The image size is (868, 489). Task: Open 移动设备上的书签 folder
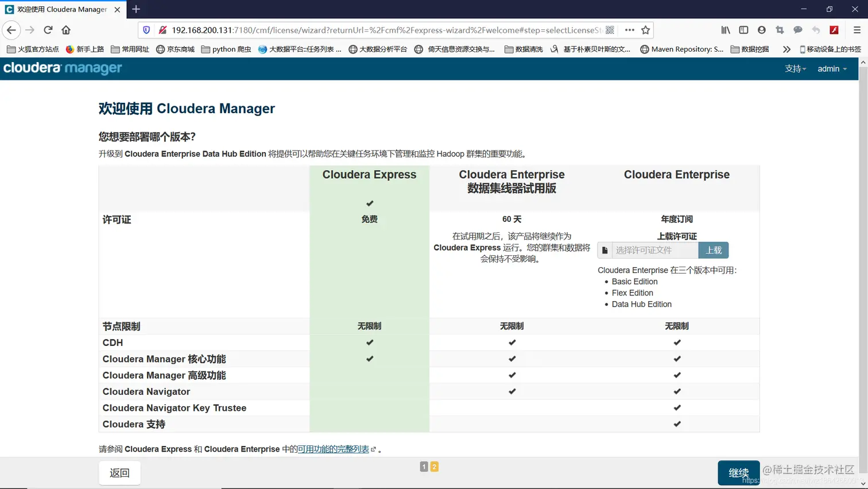[830, 49]
